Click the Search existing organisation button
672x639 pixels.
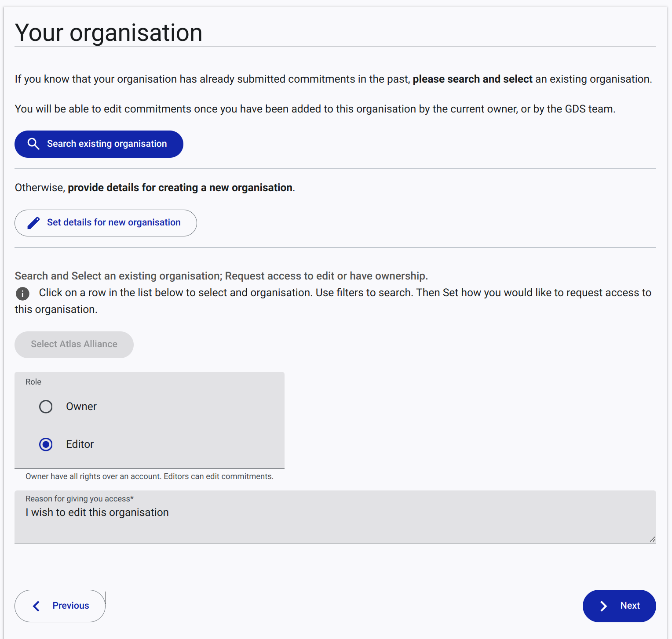click(x=99, y=144)
